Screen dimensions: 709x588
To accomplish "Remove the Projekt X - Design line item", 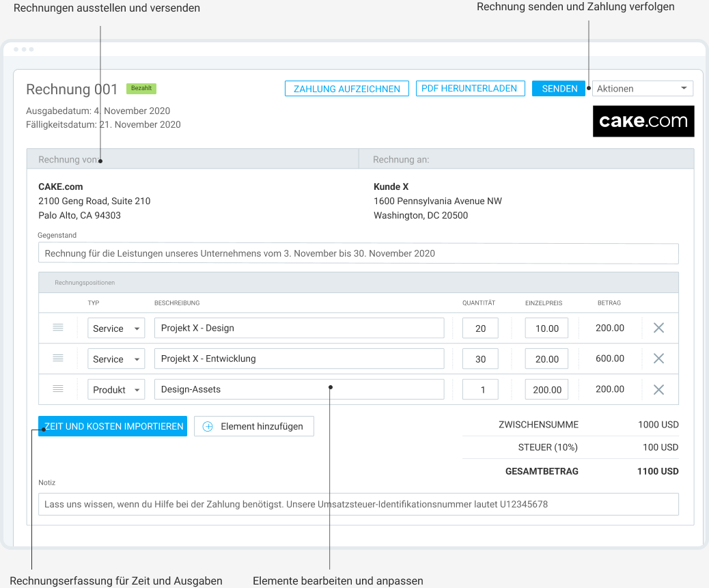I will pyautogui.click(x=658, y=328).
